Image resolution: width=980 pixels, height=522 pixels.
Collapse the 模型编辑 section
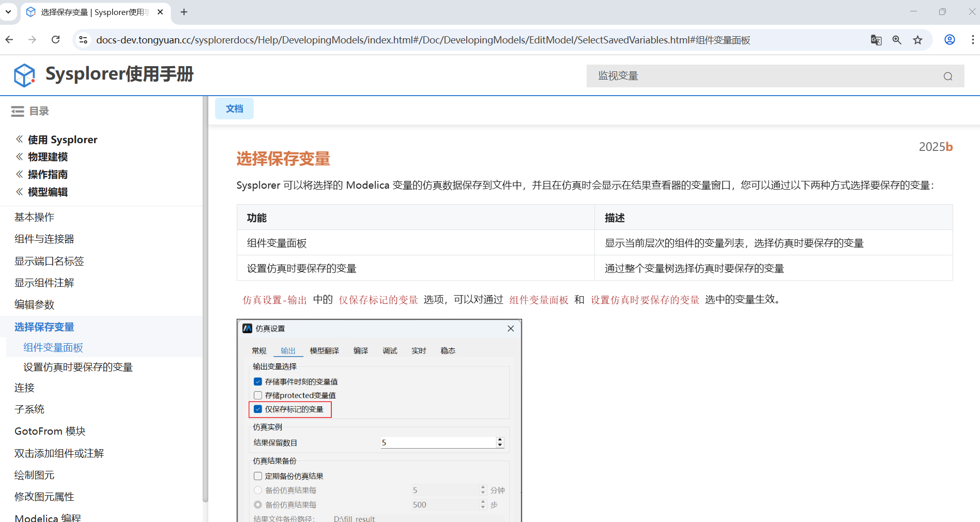(20, 192)
